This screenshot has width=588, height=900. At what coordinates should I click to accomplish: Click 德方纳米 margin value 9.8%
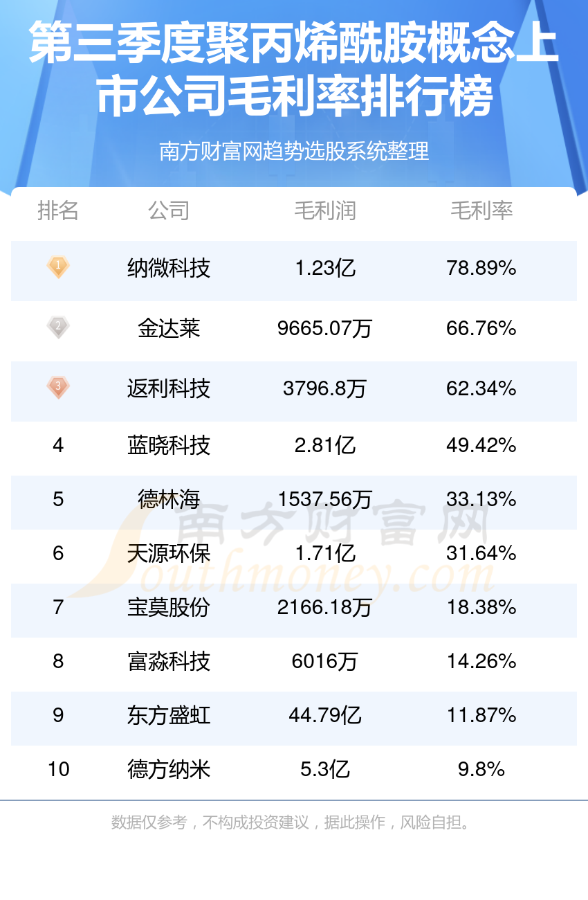pos(481,769)
